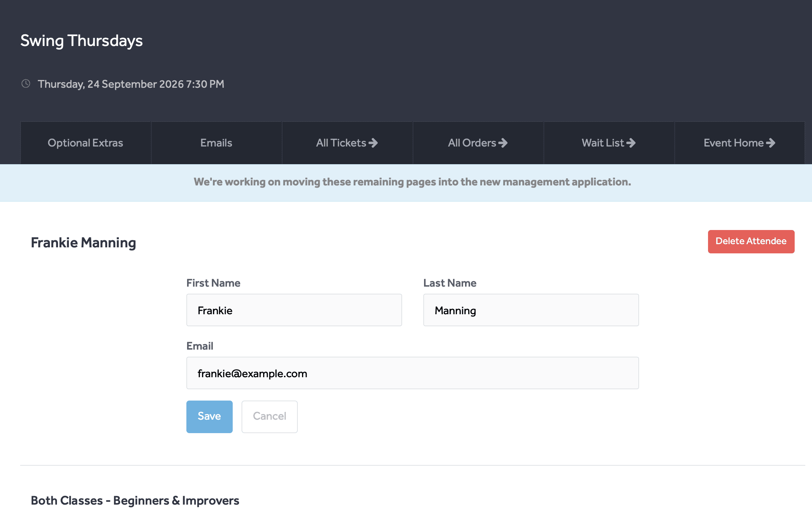Click the First Name label
Viewport: 812px width, 523px height.
coord(213,283)
